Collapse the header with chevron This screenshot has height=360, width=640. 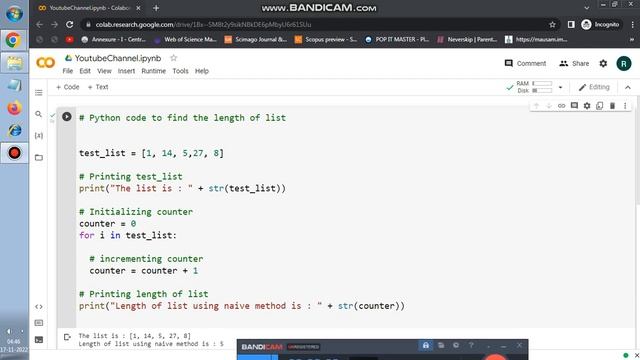[628, 87]
